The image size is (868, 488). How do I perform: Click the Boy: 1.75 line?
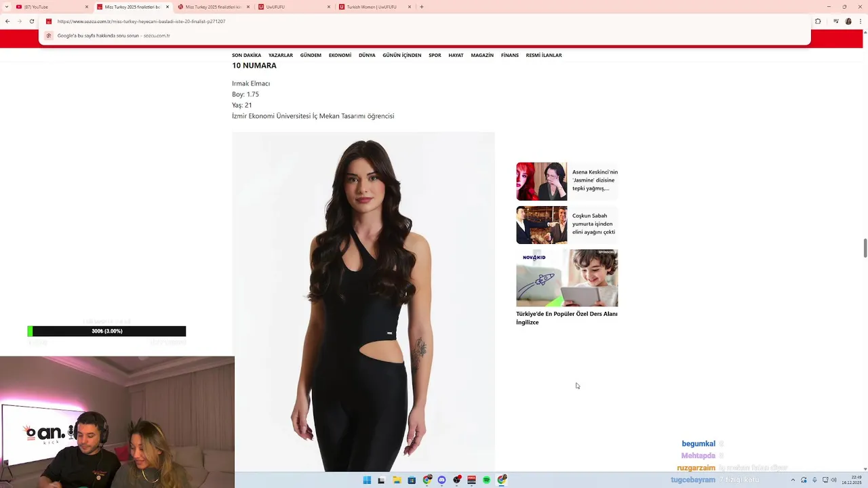tap(245, 94)
